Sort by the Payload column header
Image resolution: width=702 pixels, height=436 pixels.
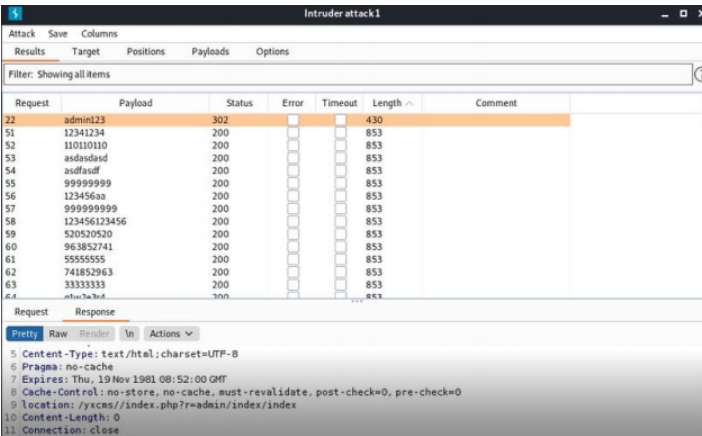(x=135, y=103)
